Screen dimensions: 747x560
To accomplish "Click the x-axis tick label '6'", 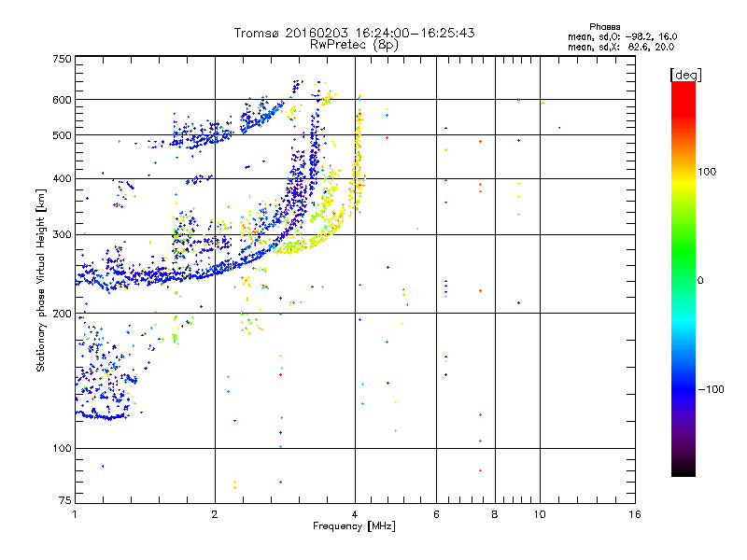I will [x=436, y=514].
